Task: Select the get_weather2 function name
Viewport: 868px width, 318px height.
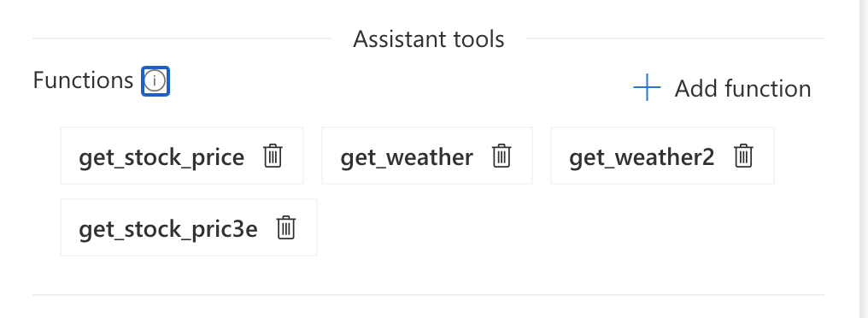Action: point(642,157)
